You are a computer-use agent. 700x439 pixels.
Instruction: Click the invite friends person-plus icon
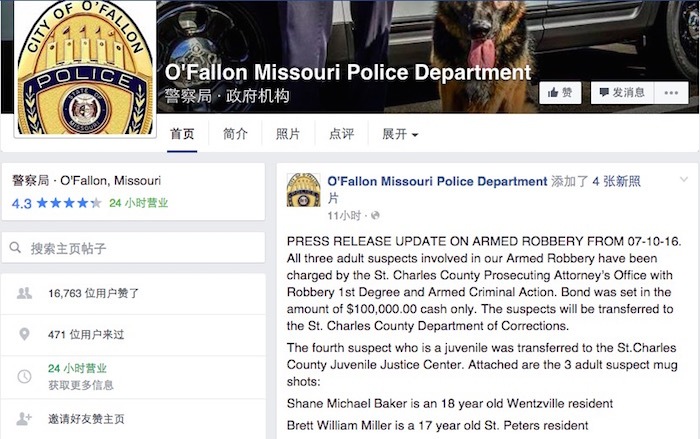24,419
